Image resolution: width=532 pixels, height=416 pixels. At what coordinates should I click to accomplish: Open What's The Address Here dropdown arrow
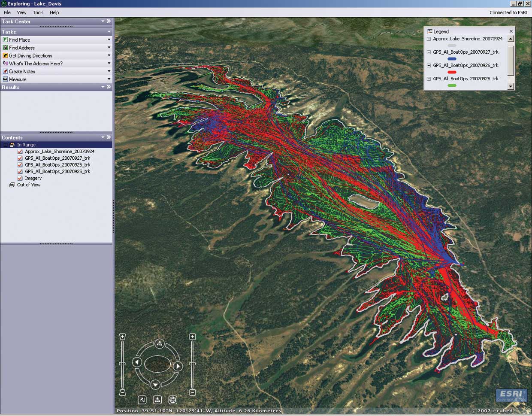click(109, 63)
